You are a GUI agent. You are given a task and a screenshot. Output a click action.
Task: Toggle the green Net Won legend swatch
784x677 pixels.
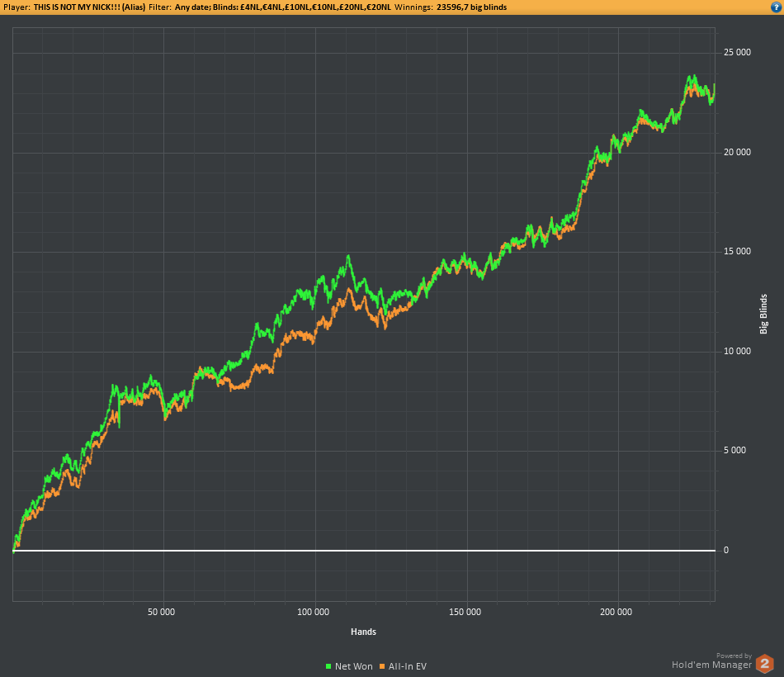tap(328, 666)
